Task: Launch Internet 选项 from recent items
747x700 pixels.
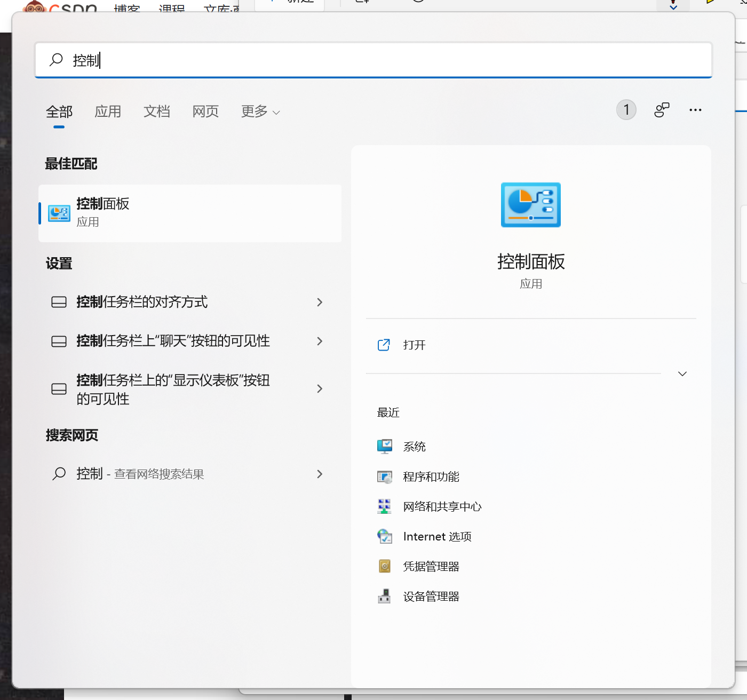Action: click(x=436, y=536)
